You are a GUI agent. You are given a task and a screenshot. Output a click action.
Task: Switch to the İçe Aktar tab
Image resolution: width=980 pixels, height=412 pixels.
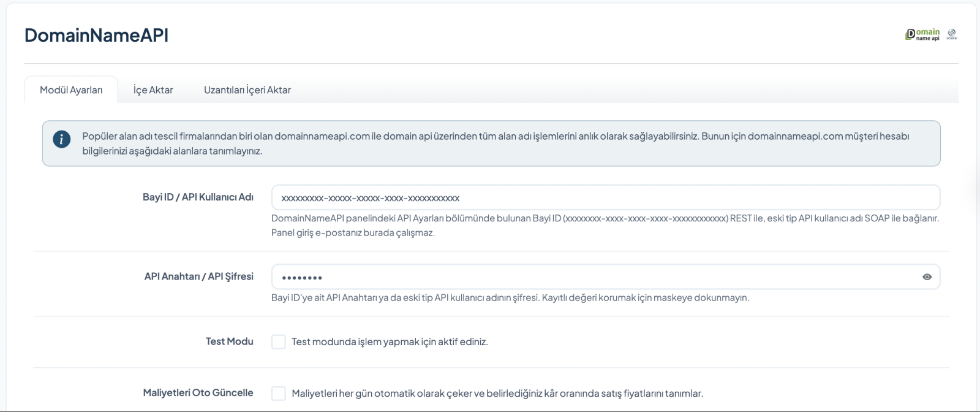pyautogui.click(x=153, y=90)
